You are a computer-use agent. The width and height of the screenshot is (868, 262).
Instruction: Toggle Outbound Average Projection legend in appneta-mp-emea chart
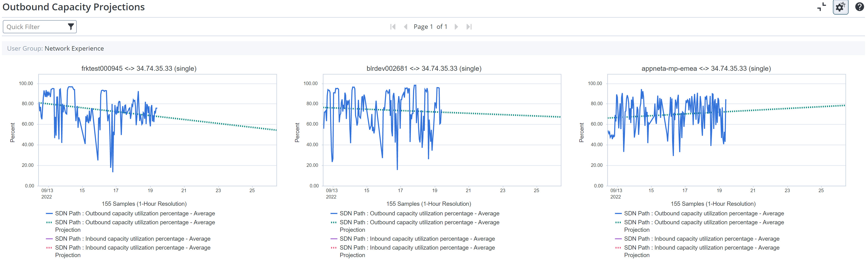tap(704, 223)
